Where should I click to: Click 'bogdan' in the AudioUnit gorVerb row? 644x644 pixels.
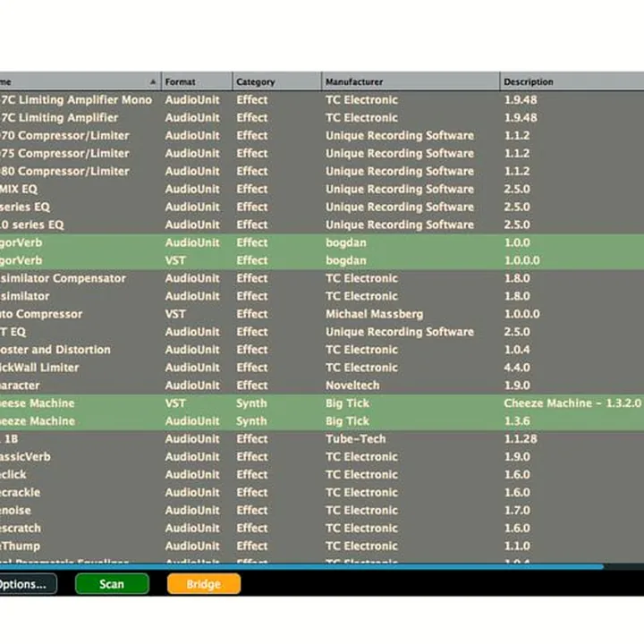(346, 242)
